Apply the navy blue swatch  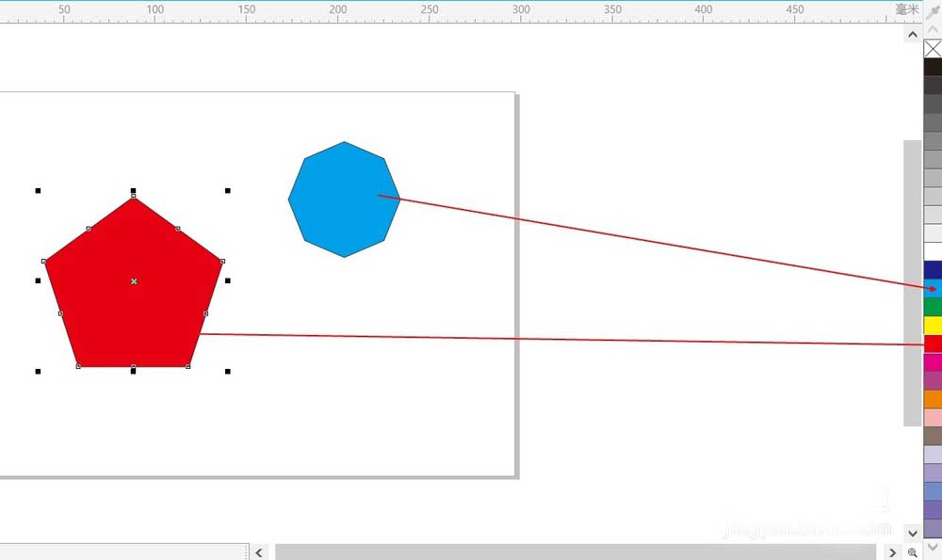tap(933, 270)
